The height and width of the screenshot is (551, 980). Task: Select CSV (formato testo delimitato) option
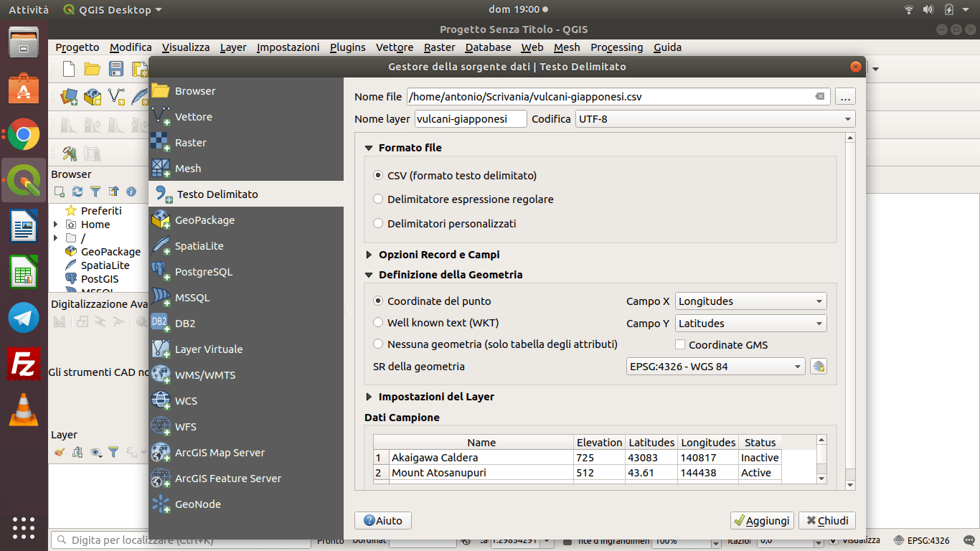pos(455,176)
